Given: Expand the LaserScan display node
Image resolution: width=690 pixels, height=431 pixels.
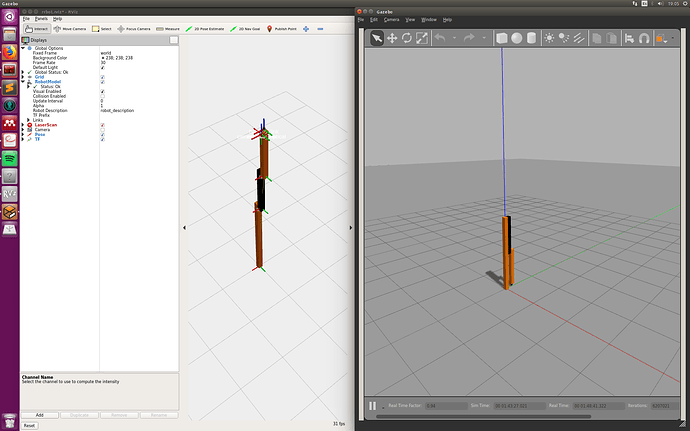Looking at the screenshot, I should [23, 125].
